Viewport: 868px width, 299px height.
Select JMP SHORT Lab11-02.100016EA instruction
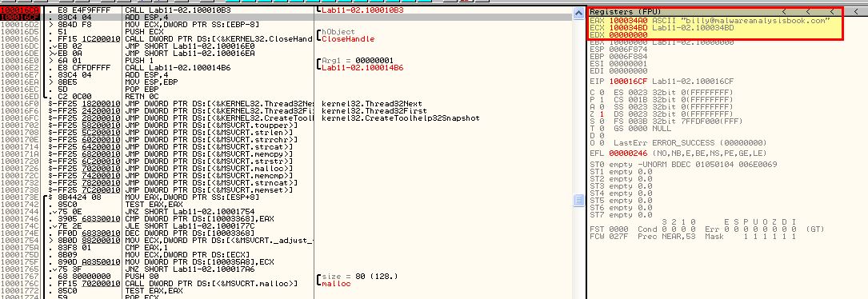point(190,54)
